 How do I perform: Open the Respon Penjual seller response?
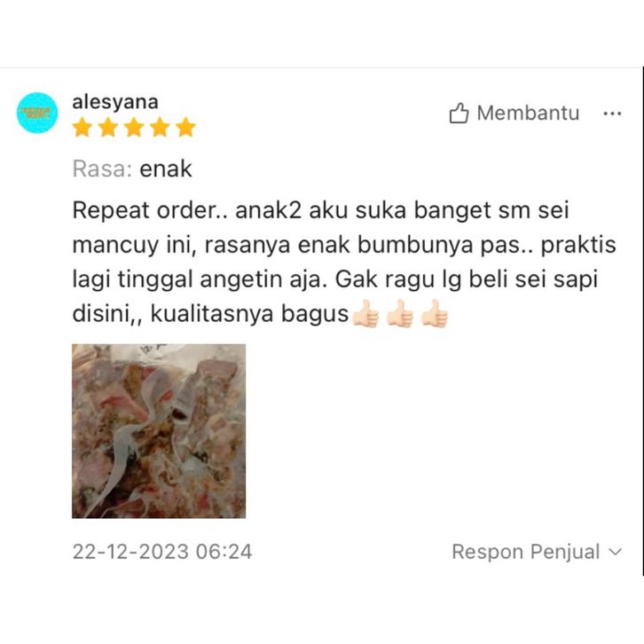[537, 552]
